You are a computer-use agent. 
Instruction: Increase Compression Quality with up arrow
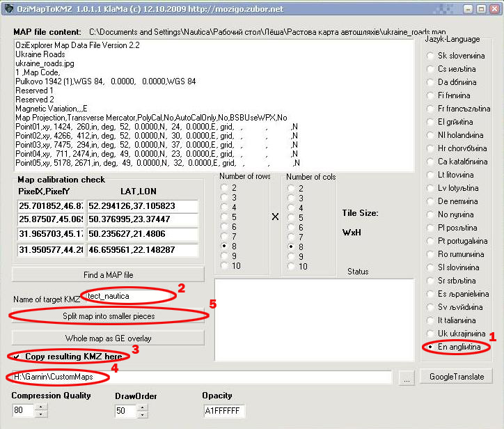click(40, 407)
